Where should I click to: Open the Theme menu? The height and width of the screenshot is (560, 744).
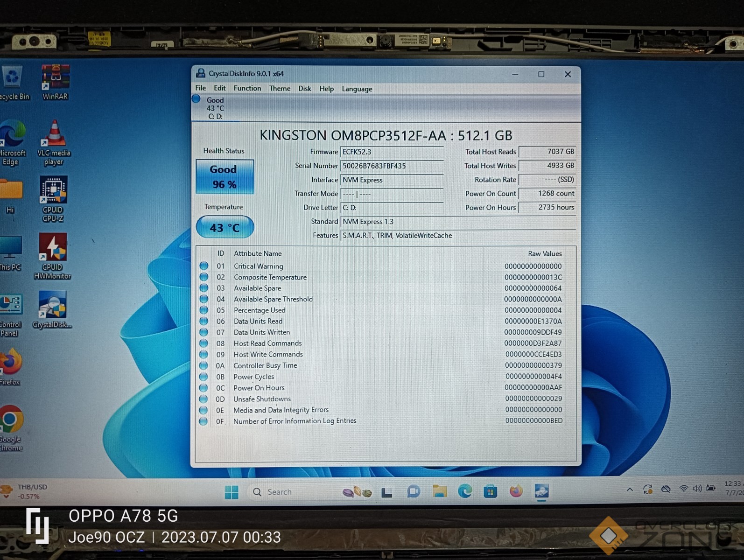(280, 88)
